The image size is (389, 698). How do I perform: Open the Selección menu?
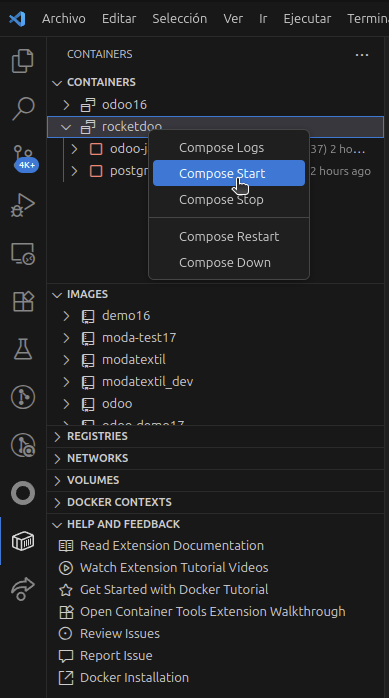point(179,18)
